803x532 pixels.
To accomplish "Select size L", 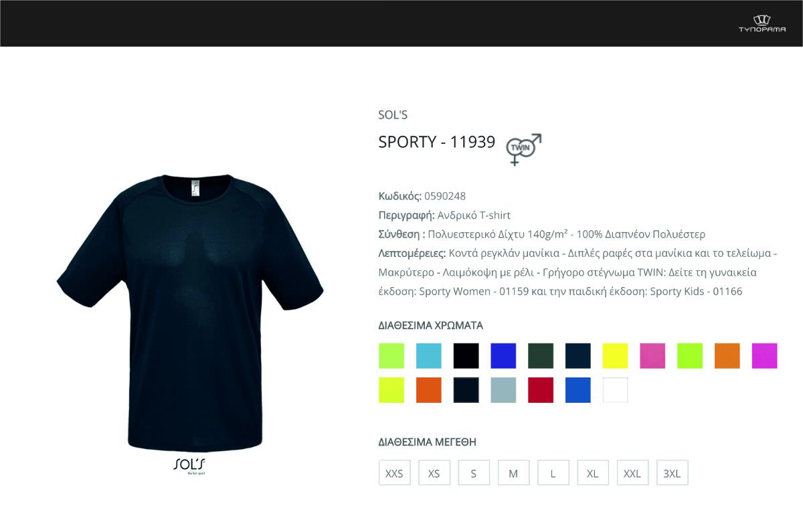I will pos(553,473).
